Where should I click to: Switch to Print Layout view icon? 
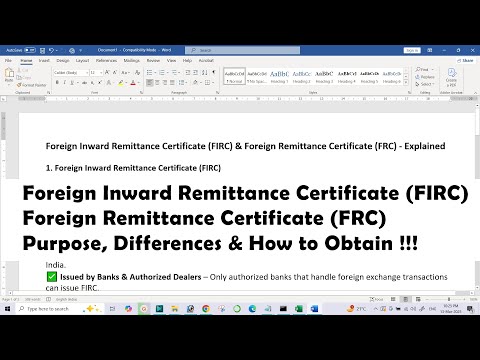pos(405,299)
